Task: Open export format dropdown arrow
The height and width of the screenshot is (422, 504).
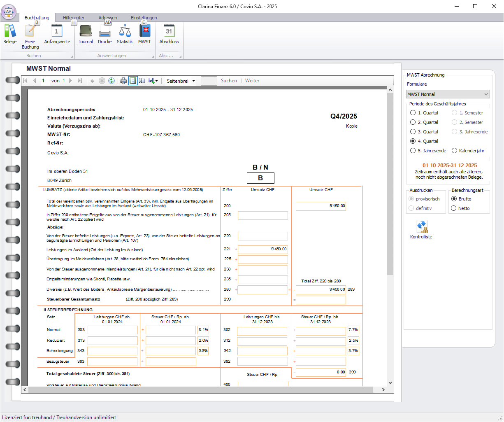Action: pyautogui.click(x=157, y=81)
